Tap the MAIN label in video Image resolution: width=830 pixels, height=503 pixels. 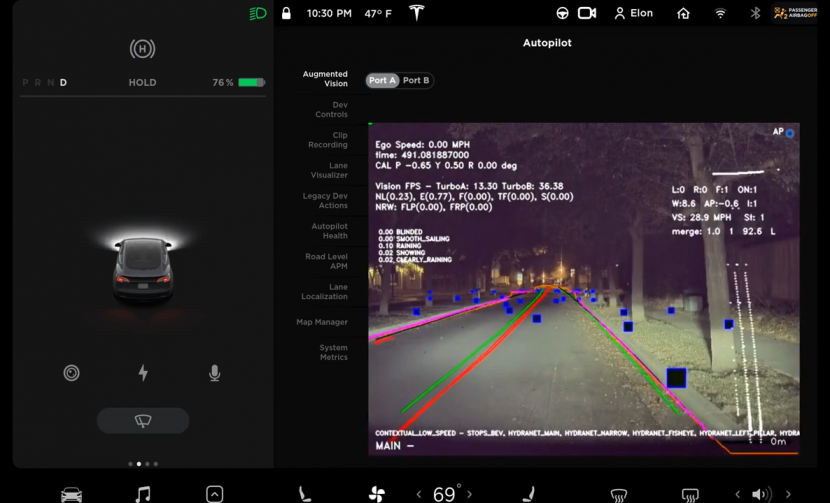pyautogui.click(x=388, y=446)
